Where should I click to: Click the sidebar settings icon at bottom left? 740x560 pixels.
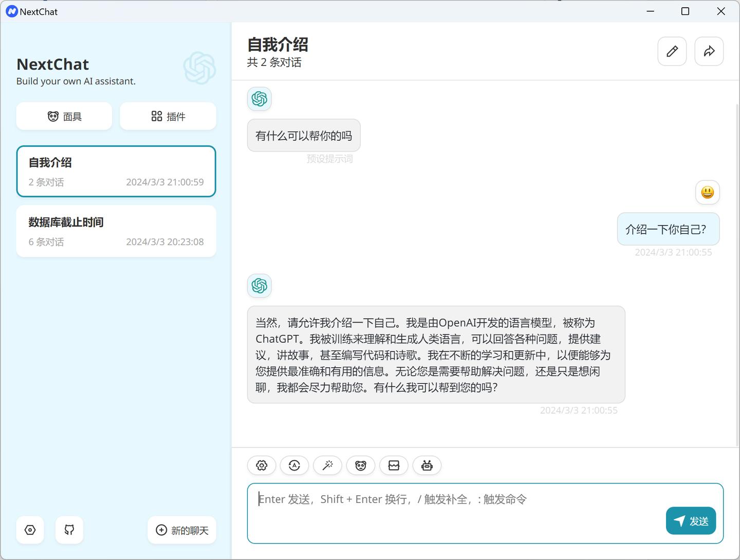click(30, 530)
